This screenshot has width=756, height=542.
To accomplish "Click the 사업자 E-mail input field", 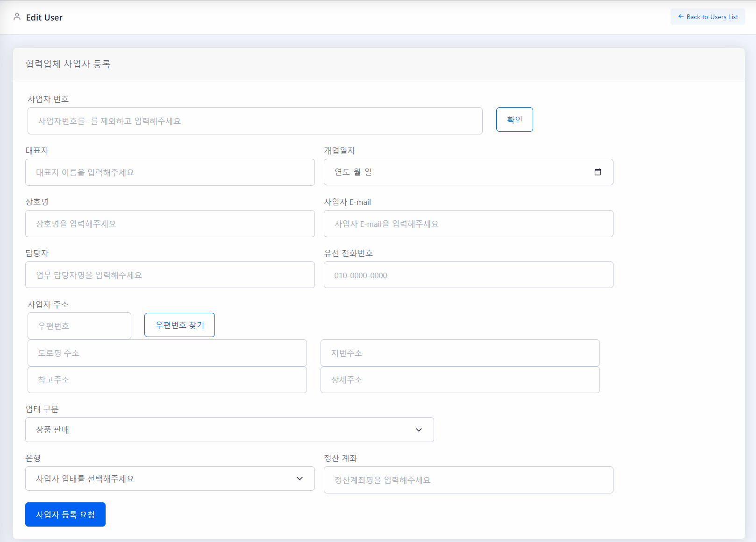I will point(469,224).
